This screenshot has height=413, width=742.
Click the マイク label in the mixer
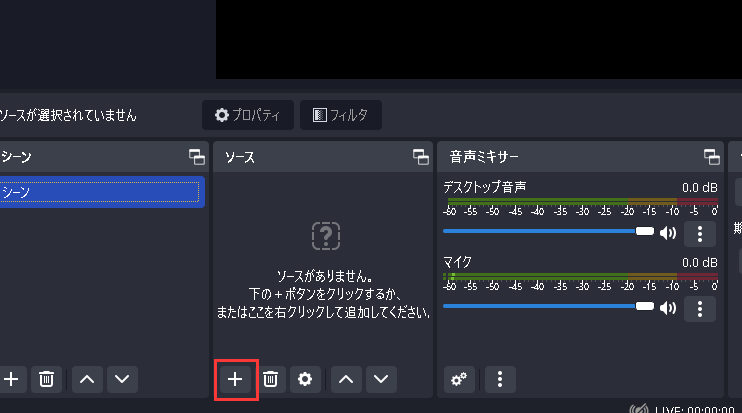[458, 262]
